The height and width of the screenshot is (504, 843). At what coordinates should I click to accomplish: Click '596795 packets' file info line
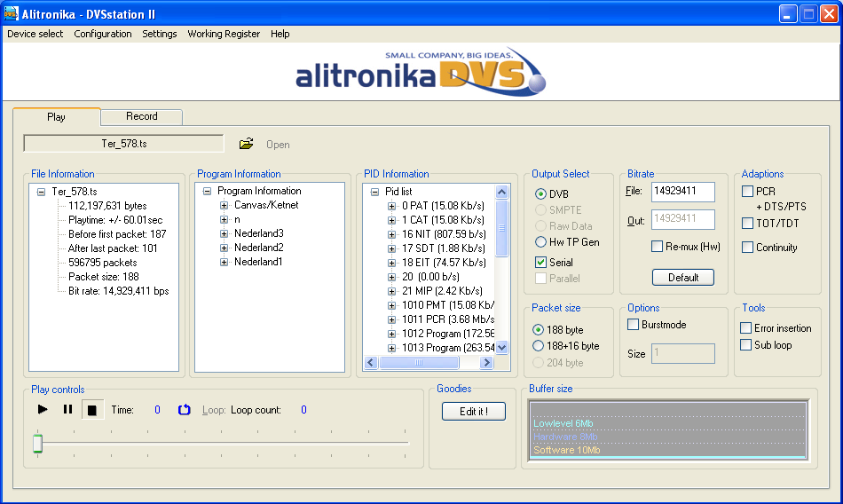coord(102,263)
